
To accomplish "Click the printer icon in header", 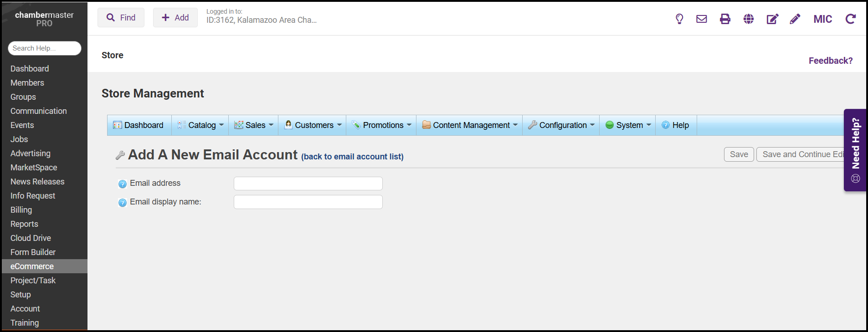I will [x=725, y=19].
